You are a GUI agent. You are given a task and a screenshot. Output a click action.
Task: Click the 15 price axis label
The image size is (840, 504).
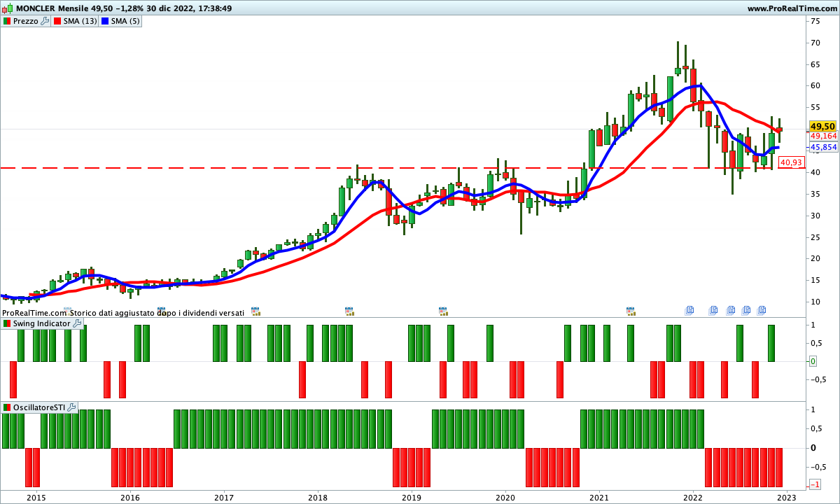click(815, 281)
